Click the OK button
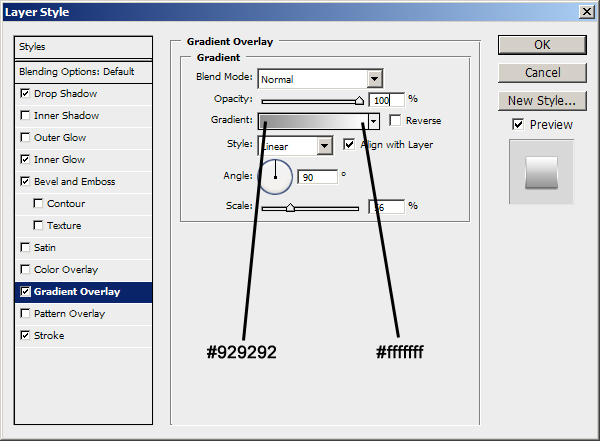 (542, 45)
